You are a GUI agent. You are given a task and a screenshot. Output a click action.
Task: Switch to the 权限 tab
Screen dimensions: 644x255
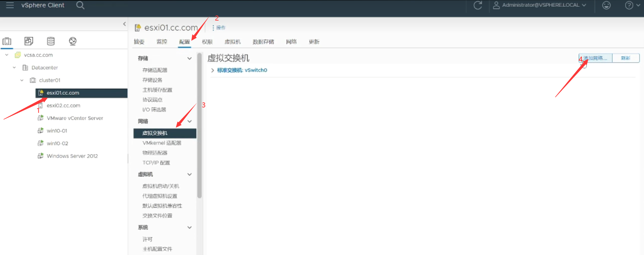[x=207, y=42]
